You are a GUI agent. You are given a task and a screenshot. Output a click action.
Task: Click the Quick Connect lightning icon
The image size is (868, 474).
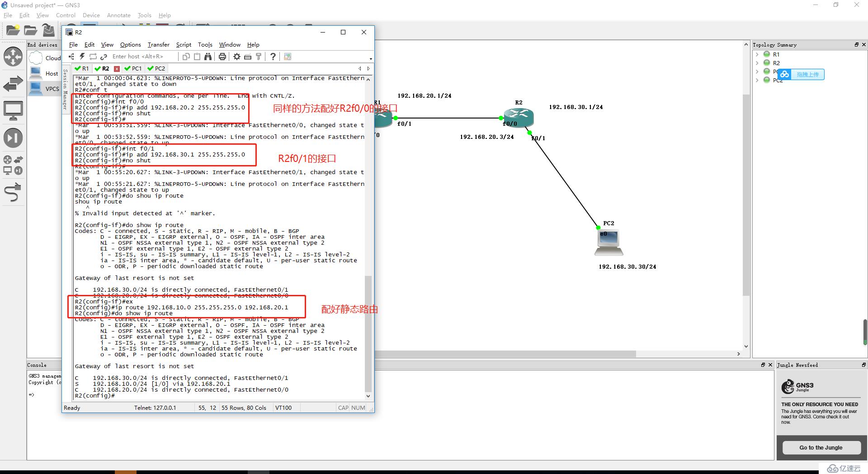click(82, 57)
